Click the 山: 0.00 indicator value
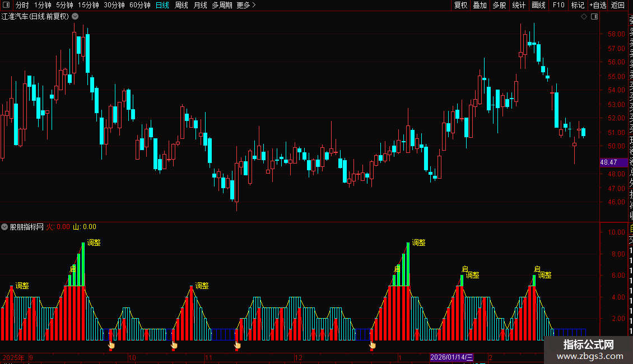The width and height of the screenshot is (633, 364). (85, 227)
